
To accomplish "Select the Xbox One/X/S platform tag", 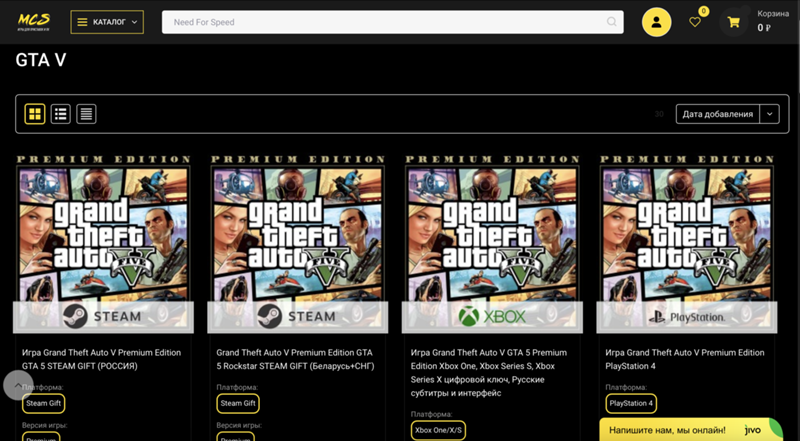I will 437,430.
